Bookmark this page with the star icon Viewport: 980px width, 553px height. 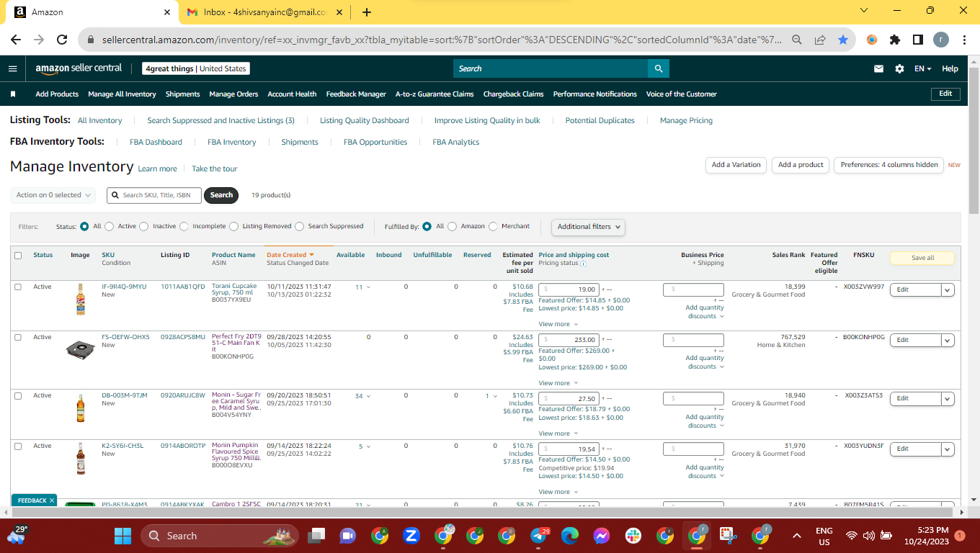pos(843,40)
